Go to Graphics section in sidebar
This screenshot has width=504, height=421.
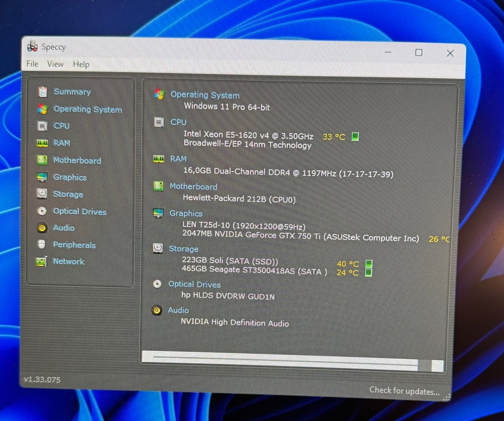point(70,177)
